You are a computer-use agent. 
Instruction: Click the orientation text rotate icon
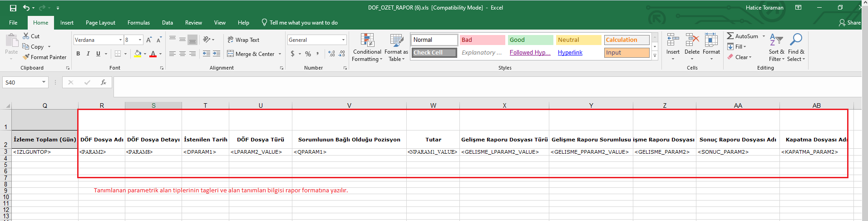coord(207,40)
